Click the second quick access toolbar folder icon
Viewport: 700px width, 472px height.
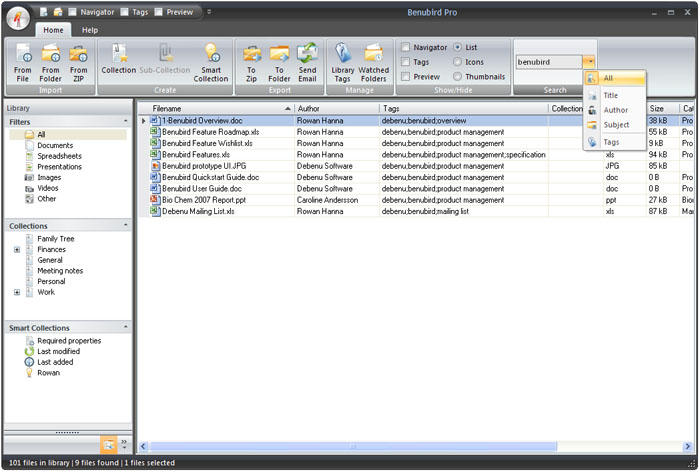(58, 12)
